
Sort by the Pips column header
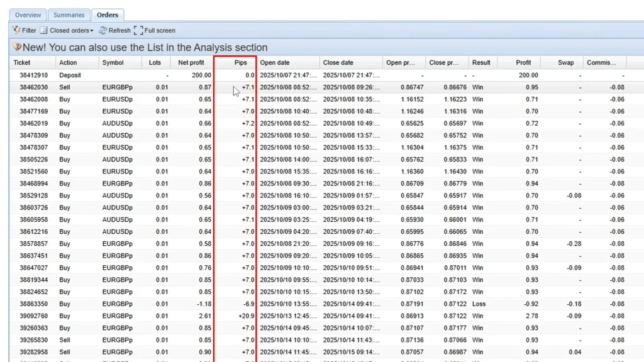pos(240,63)
